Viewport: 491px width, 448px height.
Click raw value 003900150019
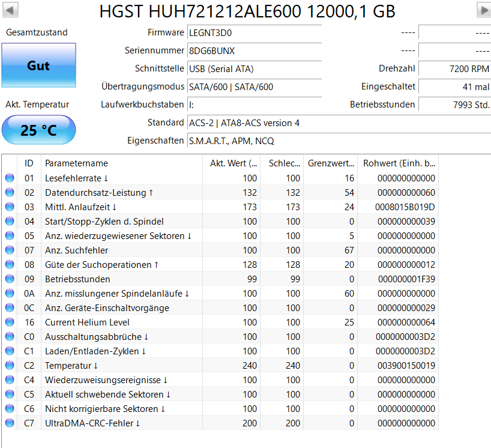[x=406, y=366]
